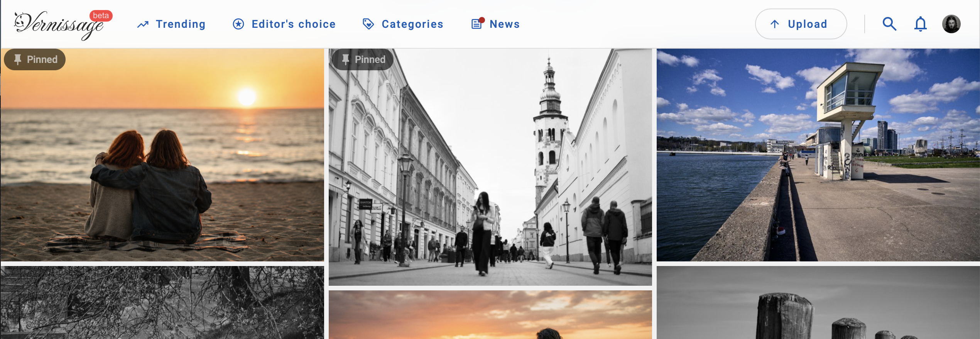Screen dimensions: 980x339
Task: Open the wooden pier posts photo
Action: 818,303
